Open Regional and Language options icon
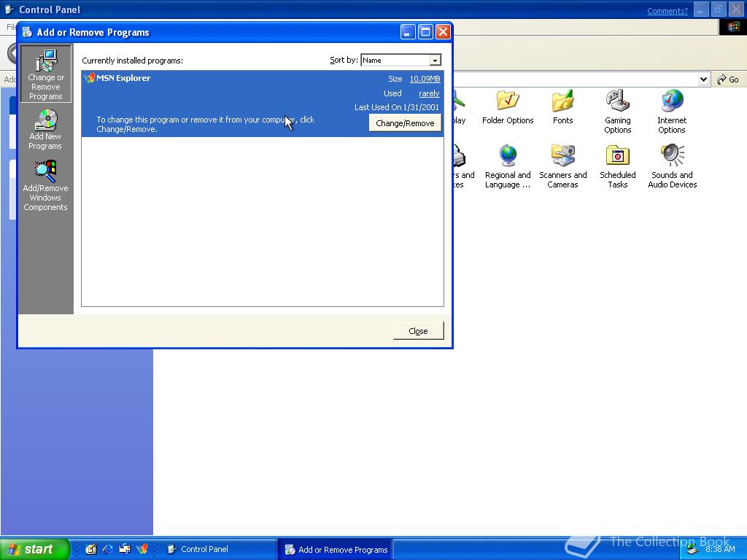Screen dimensions: 747x560 tap(508, 167)
